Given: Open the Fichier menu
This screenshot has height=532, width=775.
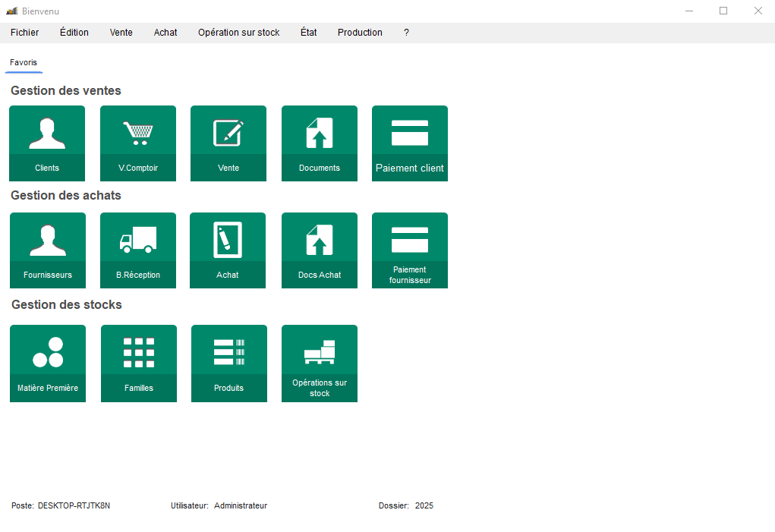Looking at the screenshot, I should [25, 33].
